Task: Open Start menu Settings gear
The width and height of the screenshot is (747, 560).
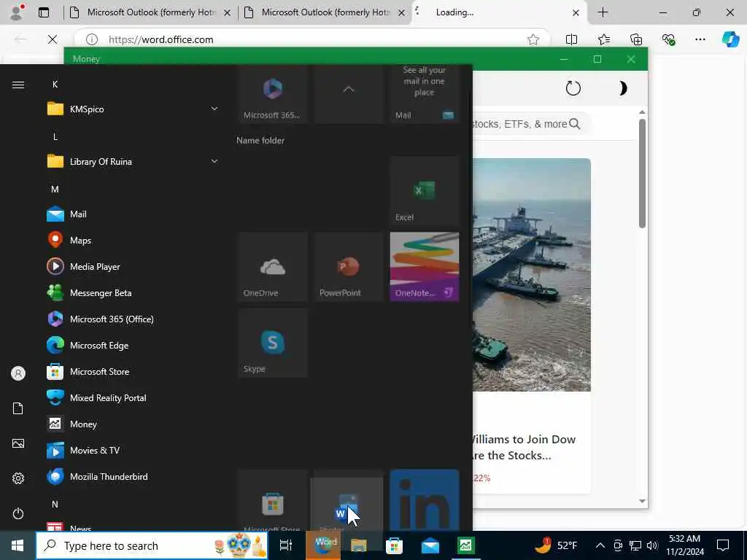Action: click(18, 478)
